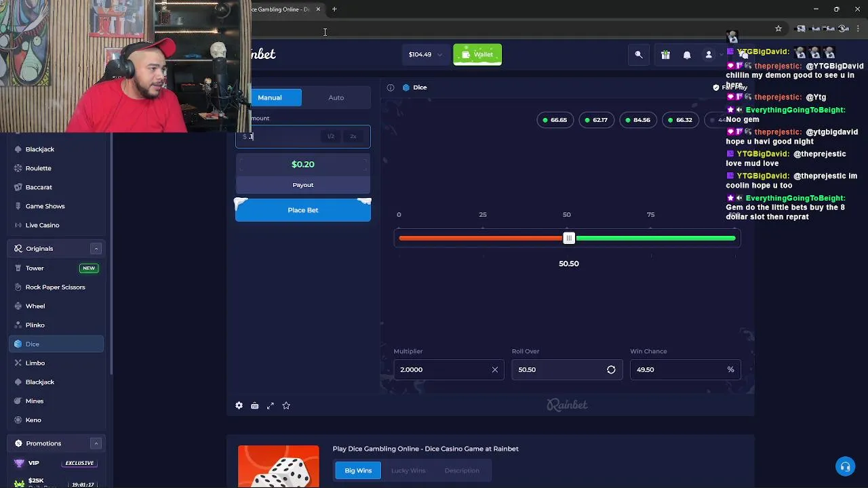Open the user profile icon

click(709, 55)
